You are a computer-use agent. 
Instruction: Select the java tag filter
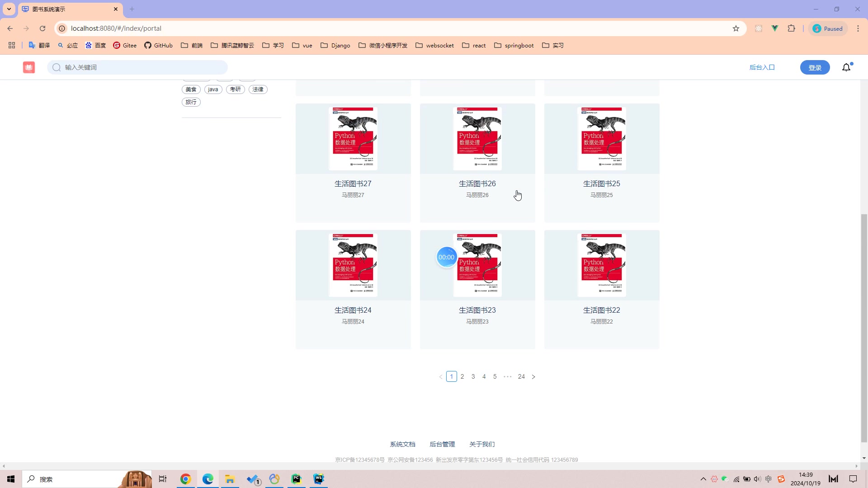[x=213, y=89]
